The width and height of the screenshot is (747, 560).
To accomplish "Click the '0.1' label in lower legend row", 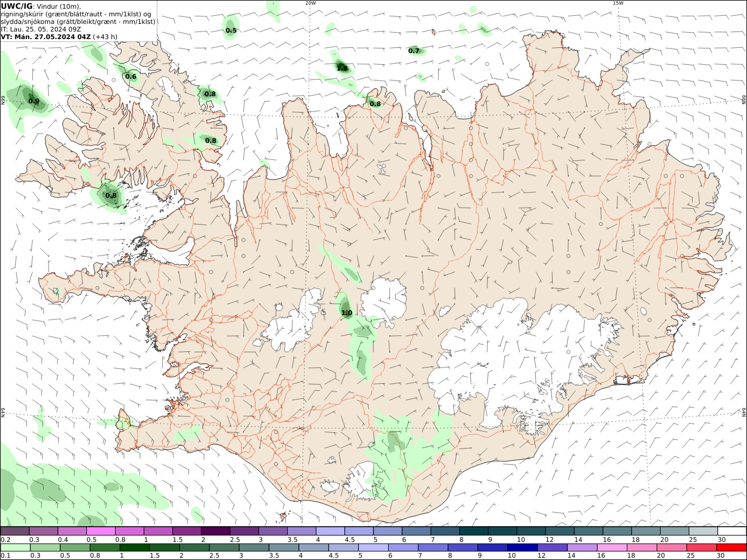I will pyautogui.click(x=5, y=556).
